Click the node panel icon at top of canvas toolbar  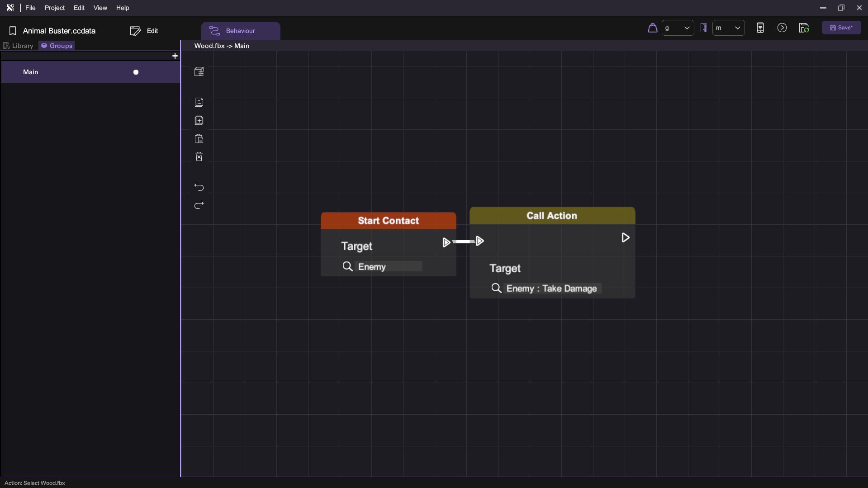(x=199, y=72)
